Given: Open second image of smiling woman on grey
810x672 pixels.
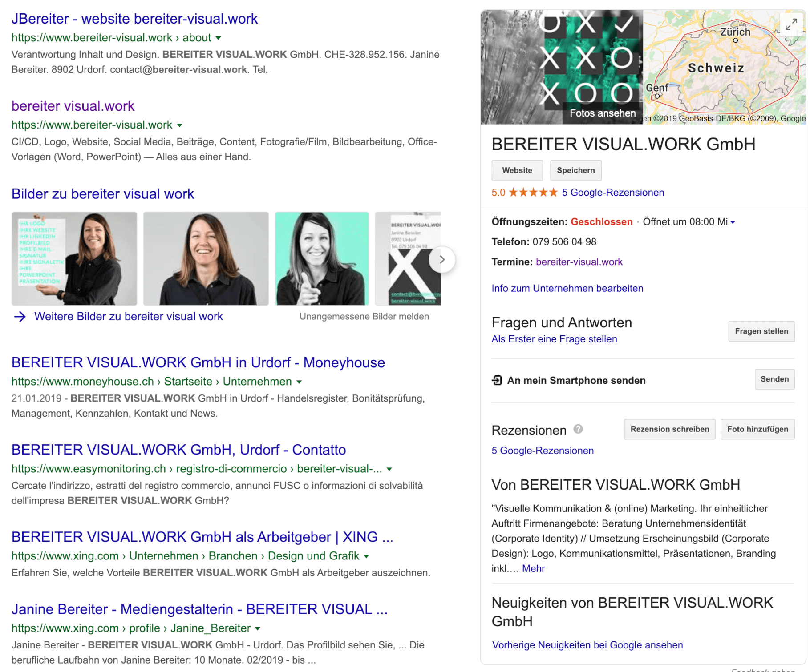Looking at the screenshot, I should tap(206, 258).
